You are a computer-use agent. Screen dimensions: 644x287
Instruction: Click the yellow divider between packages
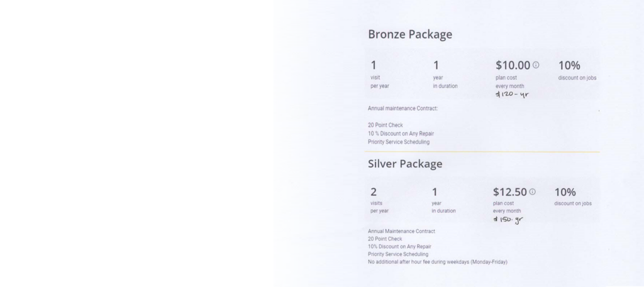(x=482, y=152)
